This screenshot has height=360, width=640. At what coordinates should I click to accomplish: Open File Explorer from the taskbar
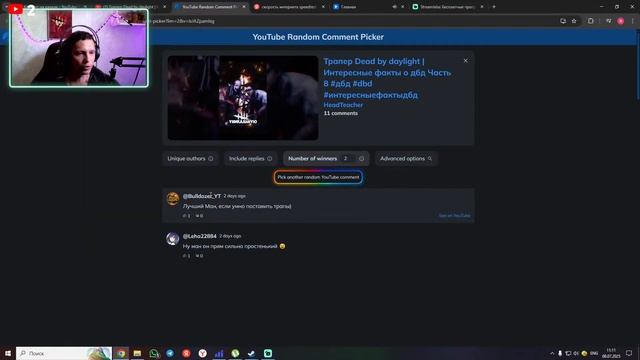click(x=137, y=353)
